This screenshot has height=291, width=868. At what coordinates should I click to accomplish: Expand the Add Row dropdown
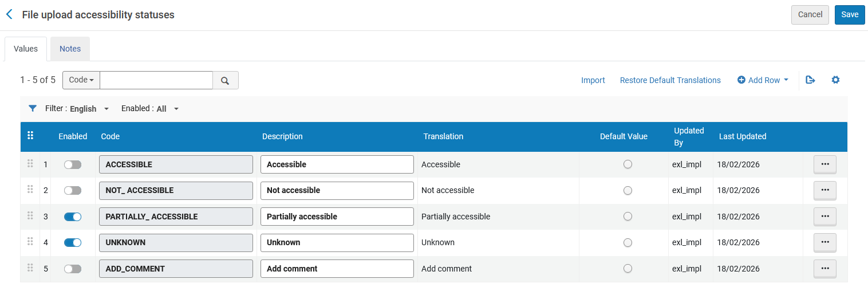[763, 80]
